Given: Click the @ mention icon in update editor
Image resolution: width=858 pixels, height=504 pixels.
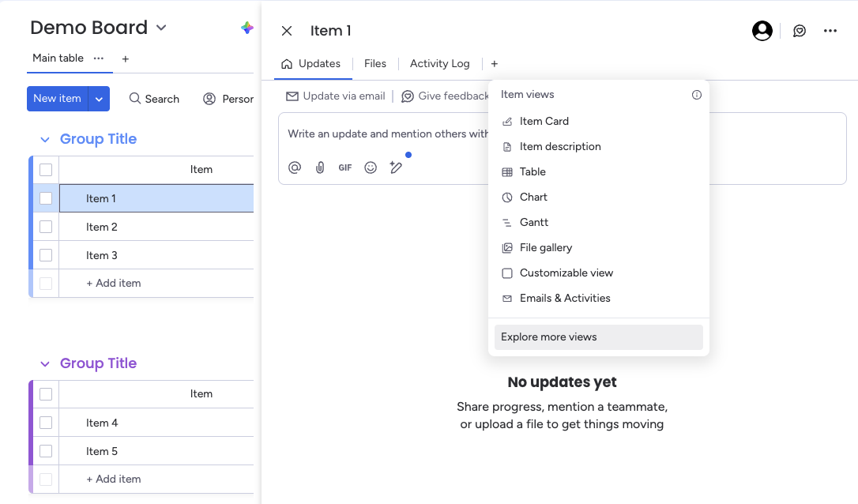Looking at the screenshot, I should click(x=295, y=167).
